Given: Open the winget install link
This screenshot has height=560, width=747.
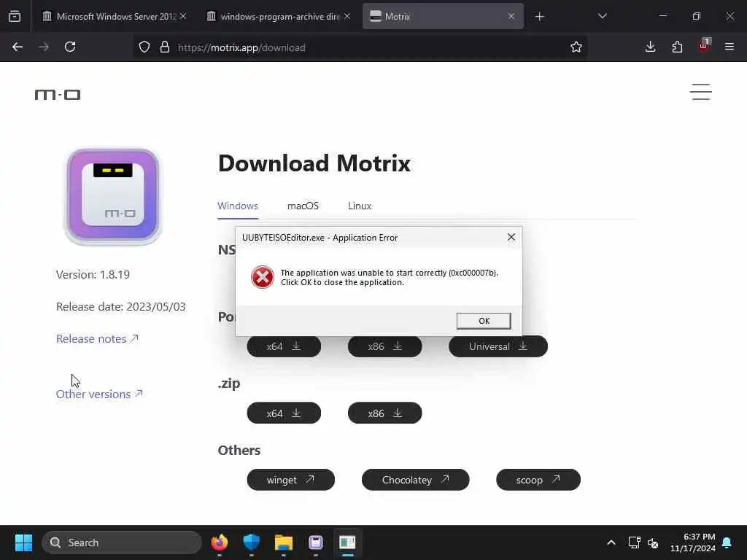Looking at the screenshot, I should 290,480.
